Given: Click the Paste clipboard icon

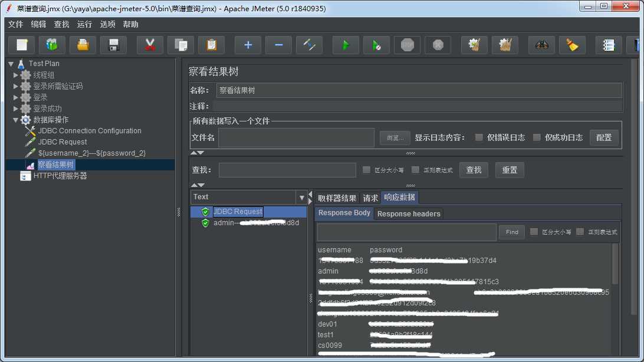Looking at the screenshot, I should (x=212, y=45).
